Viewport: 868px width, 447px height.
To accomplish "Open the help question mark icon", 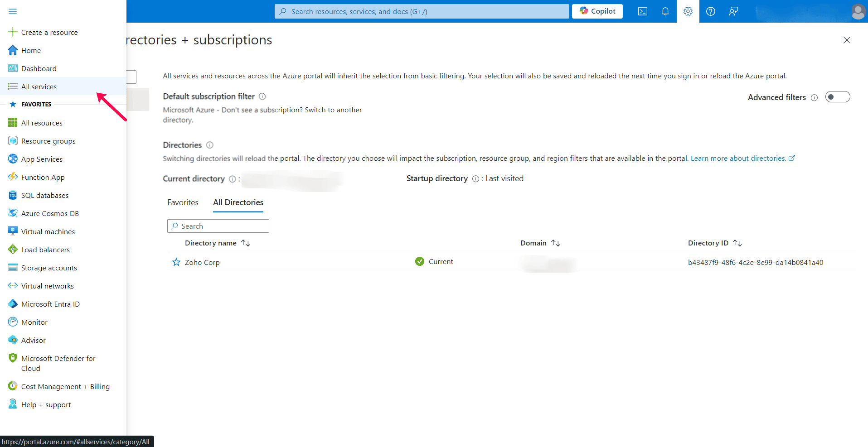I will pyautogui.click(x=711, y=11).
